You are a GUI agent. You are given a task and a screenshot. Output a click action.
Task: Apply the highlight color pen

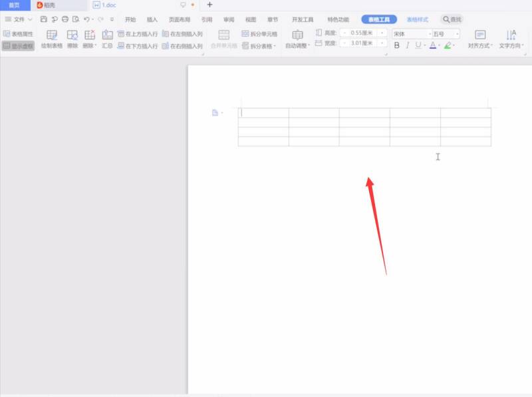click(448, 45)
